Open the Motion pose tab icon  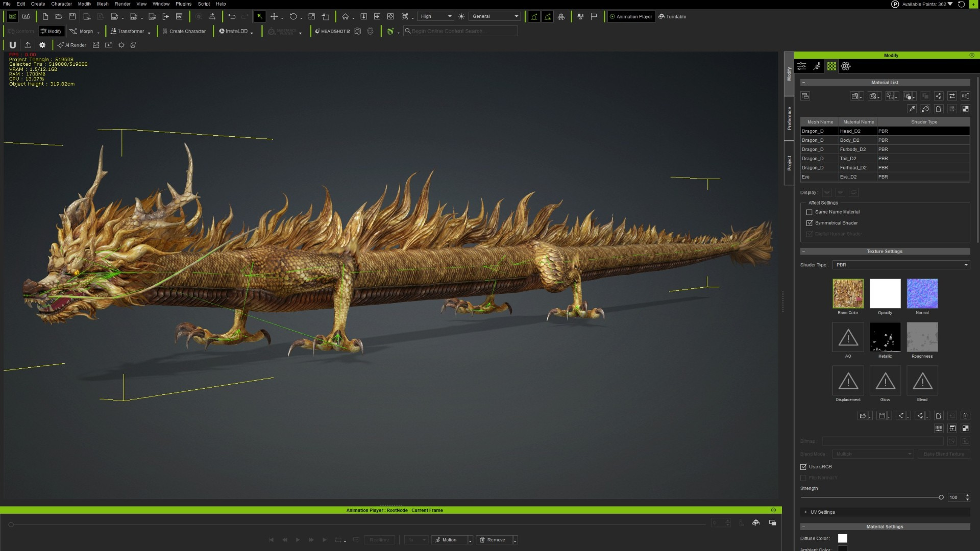tap(817, 66)
